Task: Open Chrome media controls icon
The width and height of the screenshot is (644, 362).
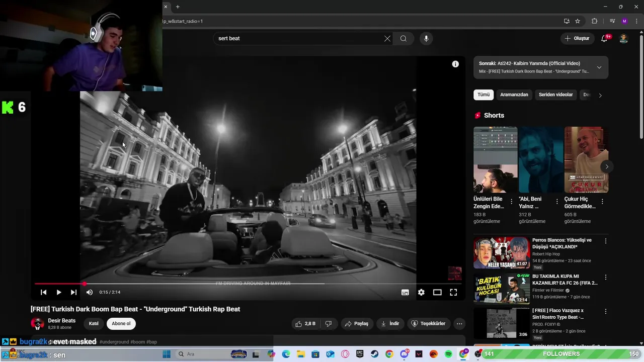Action: pos(612,21)
